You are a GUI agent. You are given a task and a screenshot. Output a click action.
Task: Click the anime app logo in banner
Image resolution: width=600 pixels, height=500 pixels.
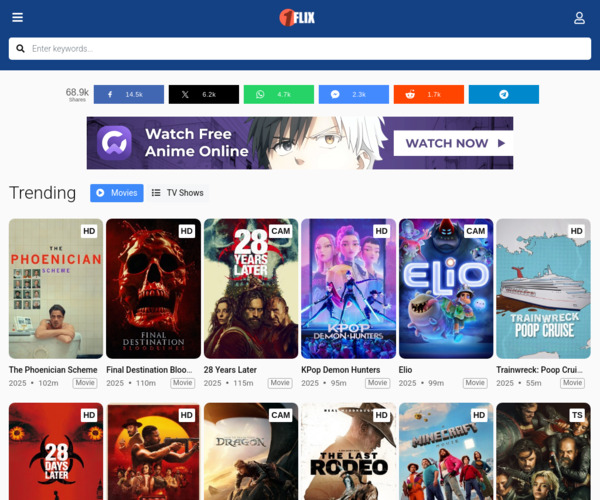114,143
